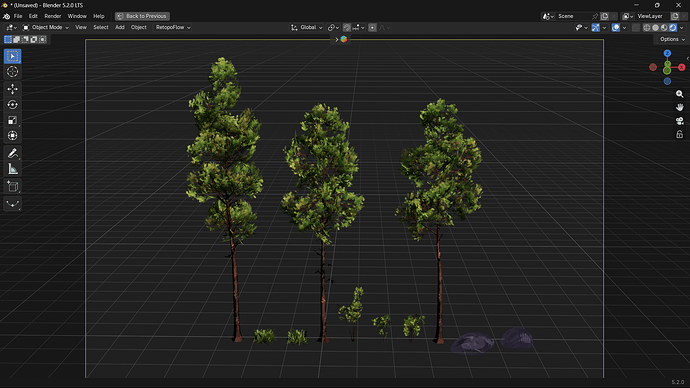Open the Render menu
The image size is (690, 388).
coord(53,16)
